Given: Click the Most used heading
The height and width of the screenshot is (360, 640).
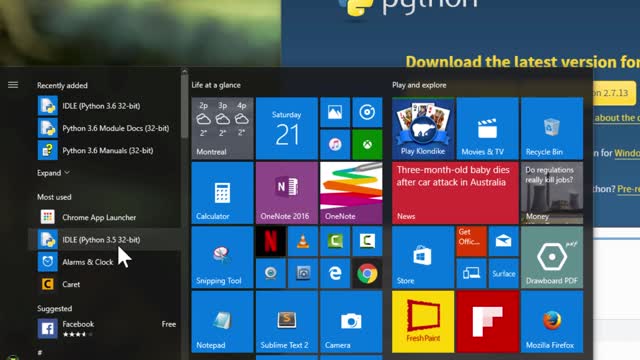Looking at the screenshot, I should pyautogui.click(x=54, y=197).
